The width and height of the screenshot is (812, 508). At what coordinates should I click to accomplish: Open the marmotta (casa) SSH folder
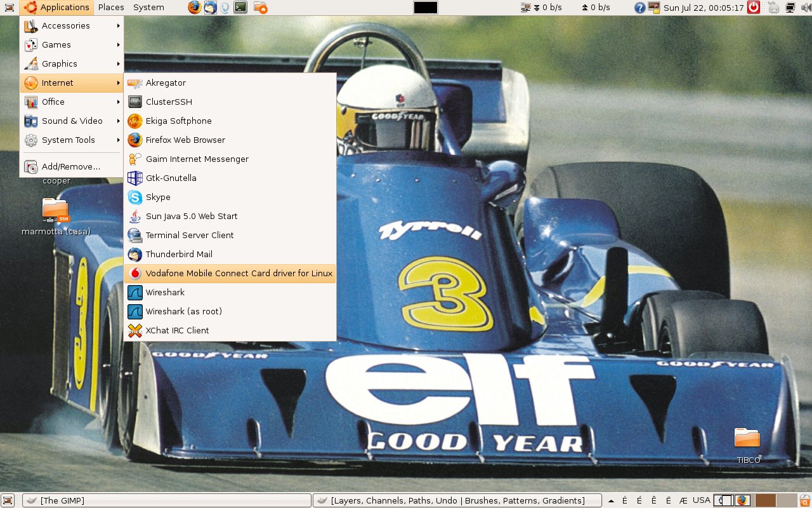point(56,217)
